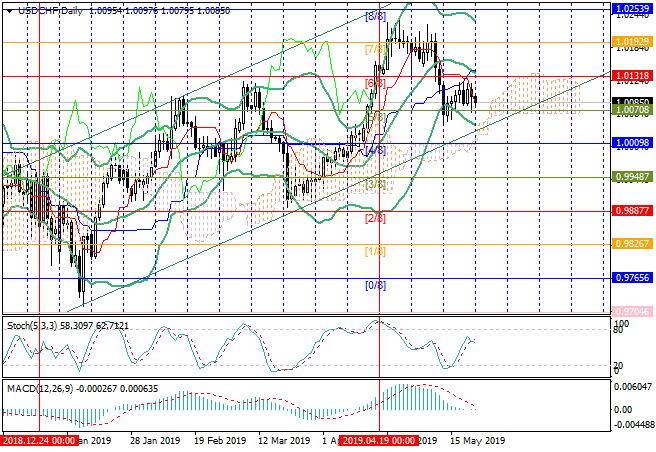Select the pink 0.97046 price label

coord(632,311)
